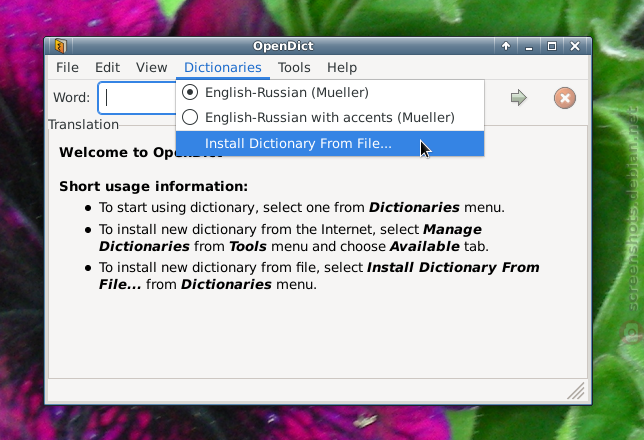644x440 pixels.
Task: Open the Edit menu
Action: [x=108, y=67]
